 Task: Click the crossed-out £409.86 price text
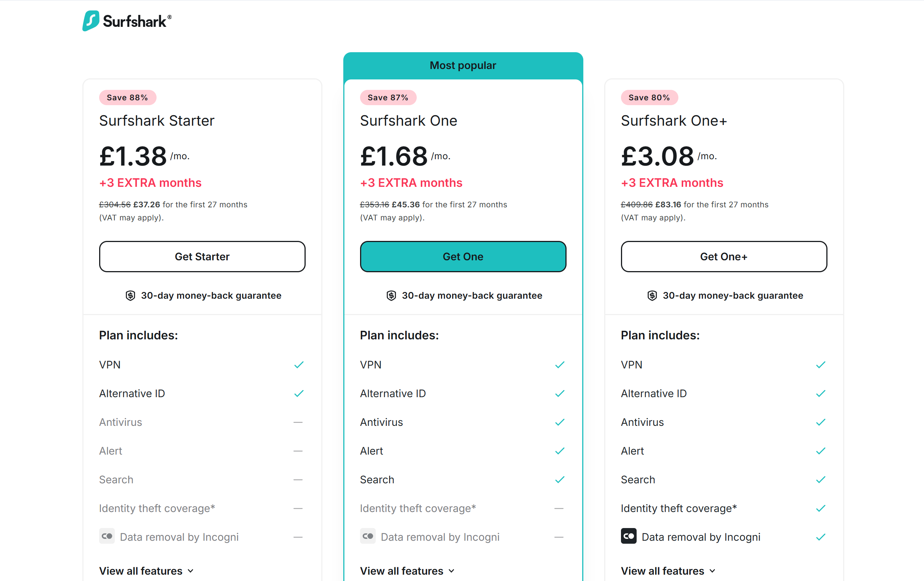coord(636,204)
